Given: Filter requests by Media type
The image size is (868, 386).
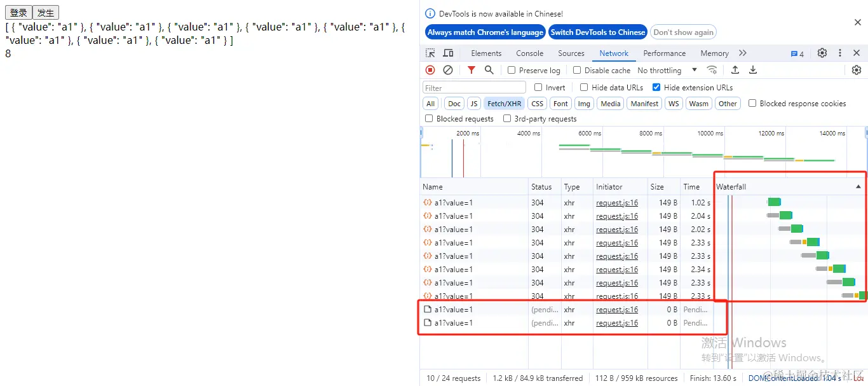Looking at the screenshot, I should [610, 104].
